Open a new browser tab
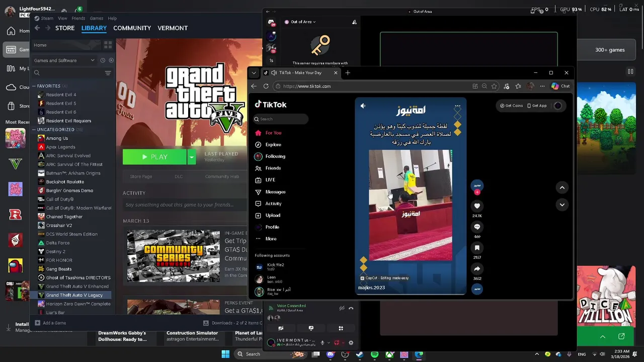644x362 pixels. pyautogui.click(x=348, y=73)
